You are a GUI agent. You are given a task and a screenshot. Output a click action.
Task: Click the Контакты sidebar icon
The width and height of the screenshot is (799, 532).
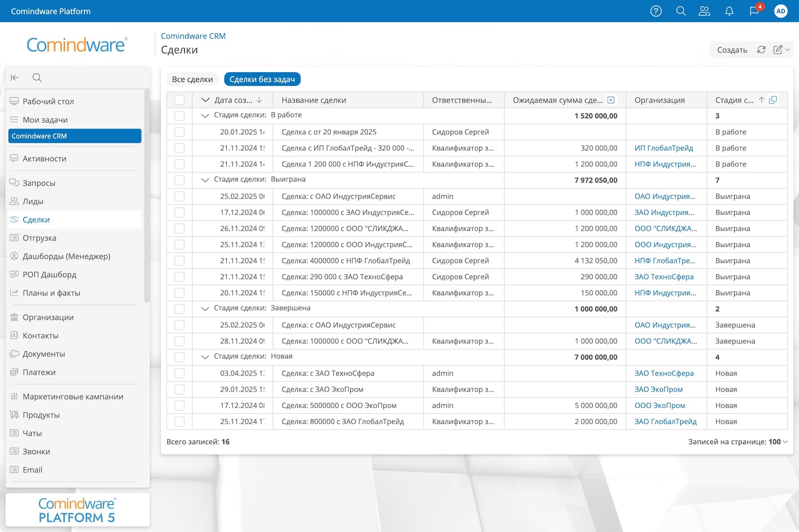click(x=14, y=336)
